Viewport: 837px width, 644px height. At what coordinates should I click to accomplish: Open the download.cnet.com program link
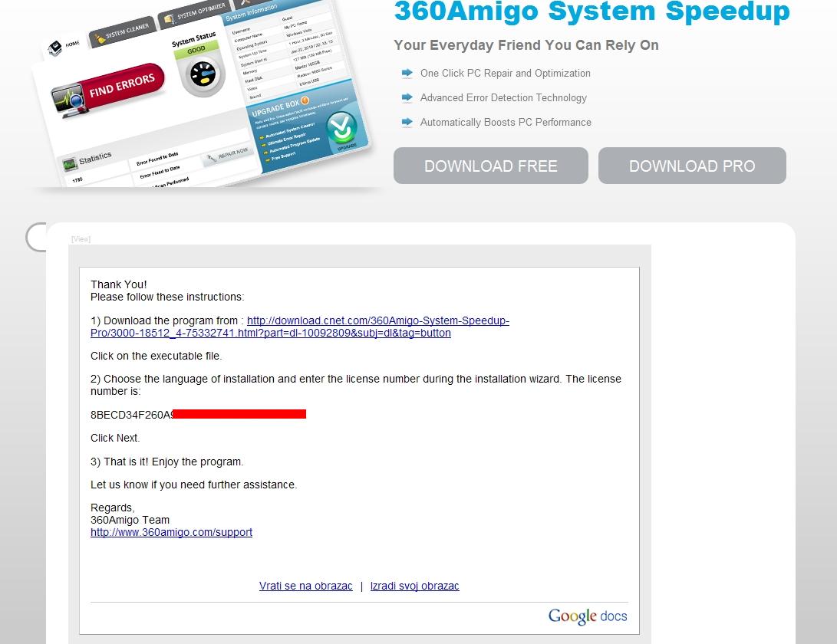[x=377, y=320]
